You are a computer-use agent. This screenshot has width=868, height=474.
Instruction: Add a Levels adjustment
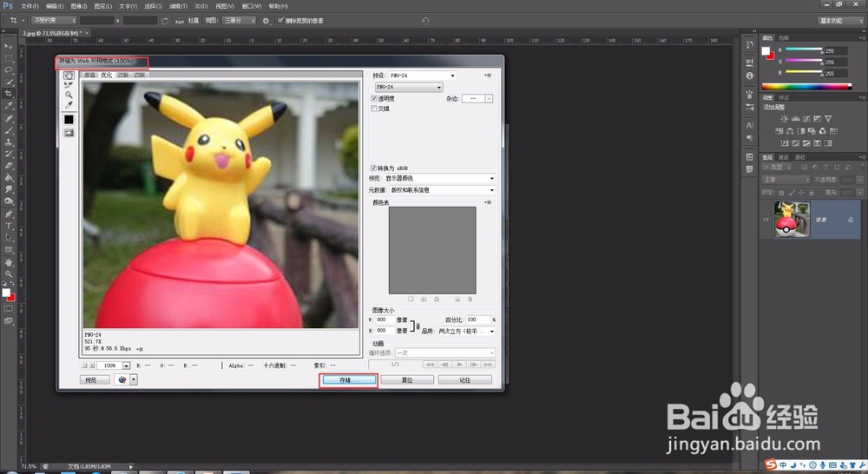795,118
